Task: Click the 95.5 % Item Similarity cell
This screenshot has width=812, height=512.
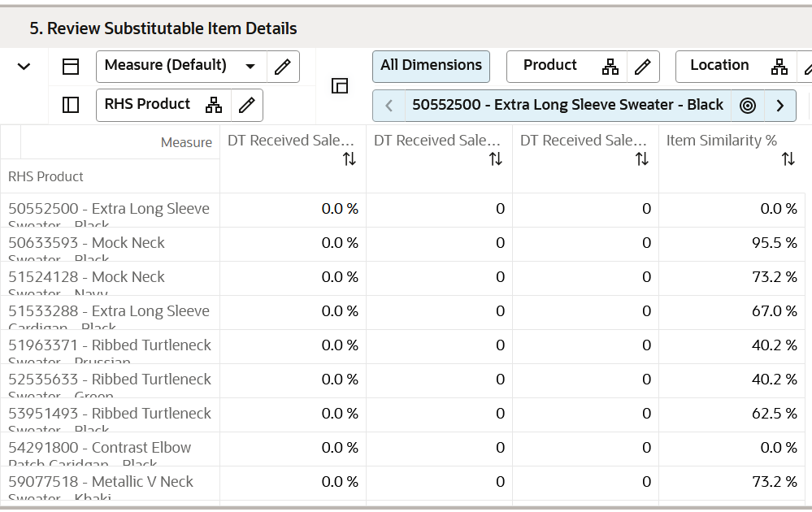Action: (732, 244)
